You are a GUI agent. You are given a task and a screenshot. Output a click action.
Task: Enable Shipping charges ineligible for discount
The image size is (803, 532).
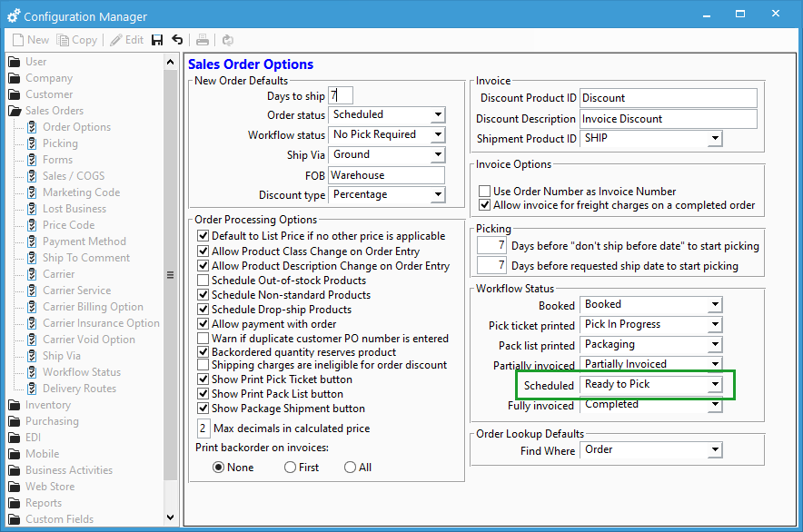[x=203, y=365]
